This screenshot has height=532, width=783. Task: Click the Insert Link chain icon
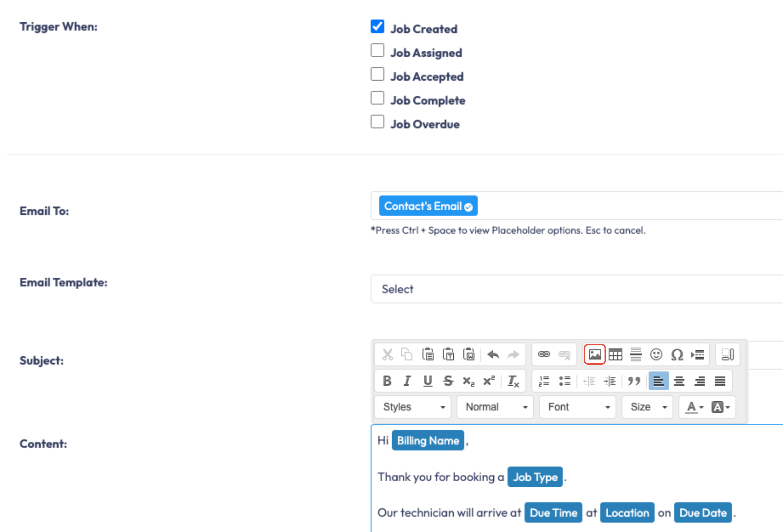544,355
